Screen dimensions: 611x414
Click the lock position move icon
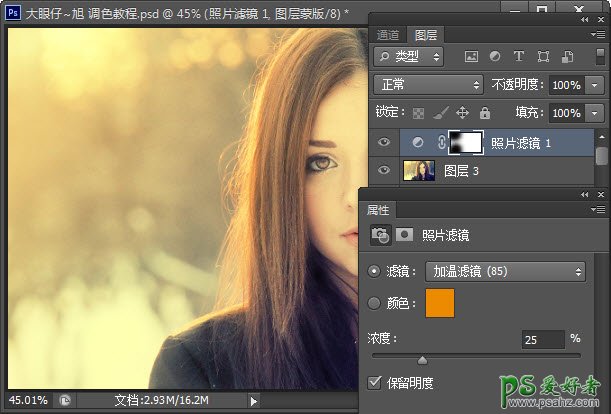pos(462,113)
